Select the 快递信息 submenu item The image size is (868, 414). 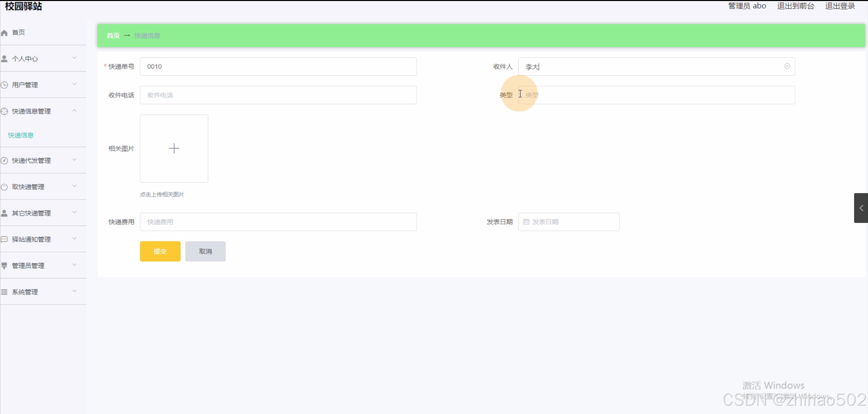[x=21, y=135]
